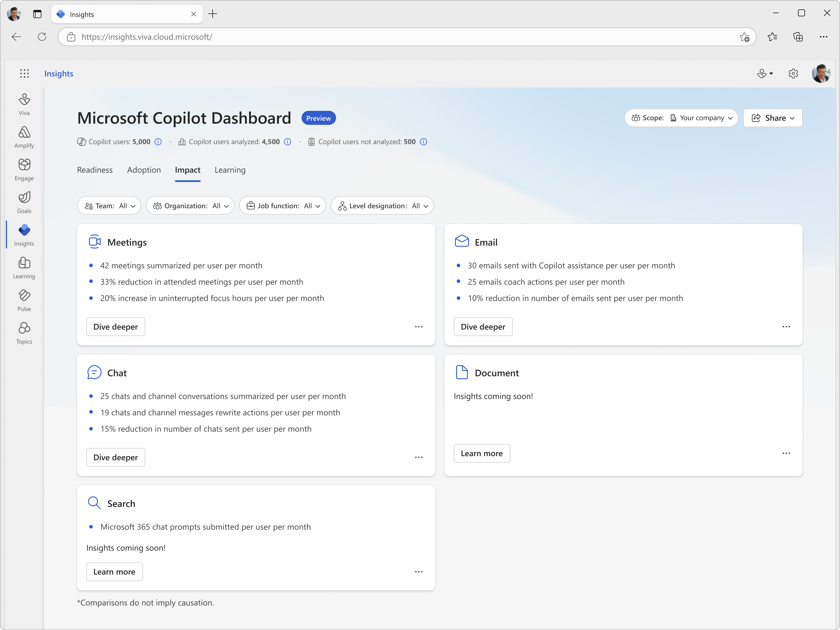Click the Meetings card icon

tap(94, 242)
